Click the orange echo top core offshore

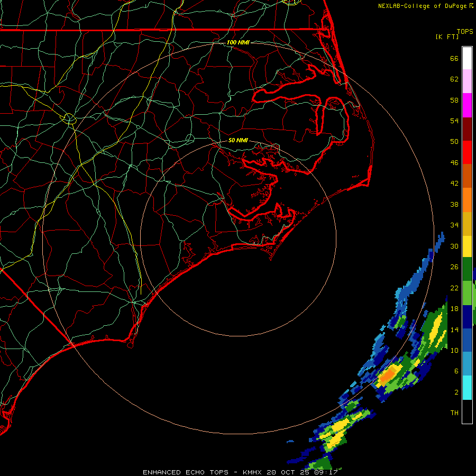(x=387, y=375)
